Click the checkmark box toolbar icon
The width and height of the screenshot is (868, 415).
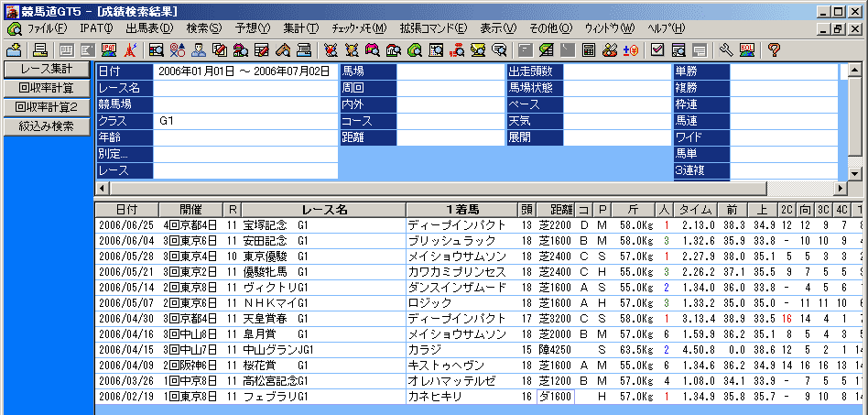(x=658, y=49)
